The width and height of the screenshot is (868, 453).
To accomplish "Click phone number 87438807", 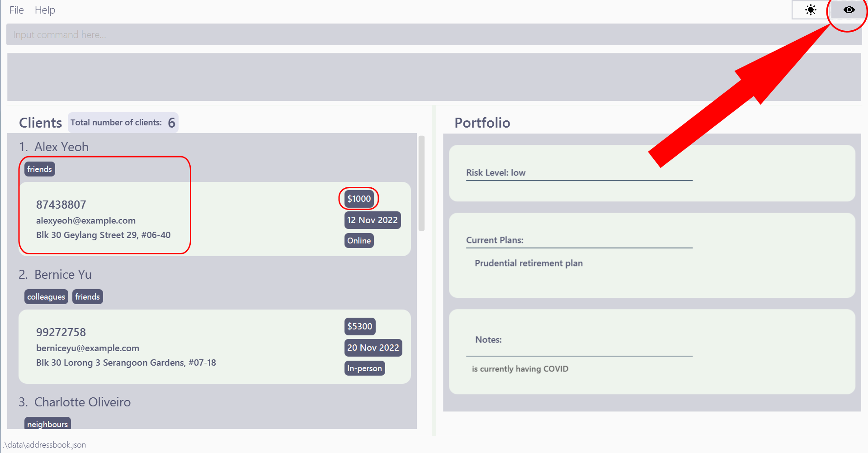I will pyautogui.click(x=61, y=205).
